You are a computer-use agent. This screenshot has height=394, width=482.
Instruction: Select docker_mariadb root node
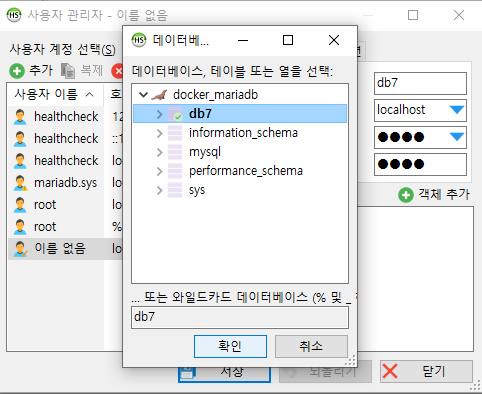click(x=215, y=95)
